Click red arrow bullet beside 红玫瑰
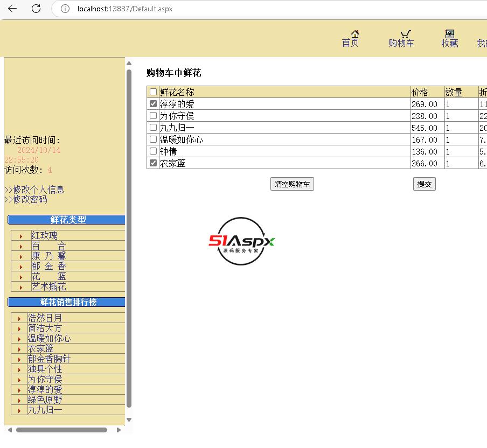This screenshot has width=487, height=448. (x=21, y=236)
